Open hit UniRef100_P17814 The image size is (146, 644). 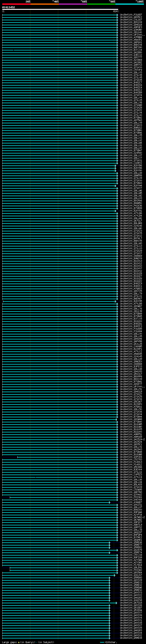pyautogui.click(x=131, y=565)
